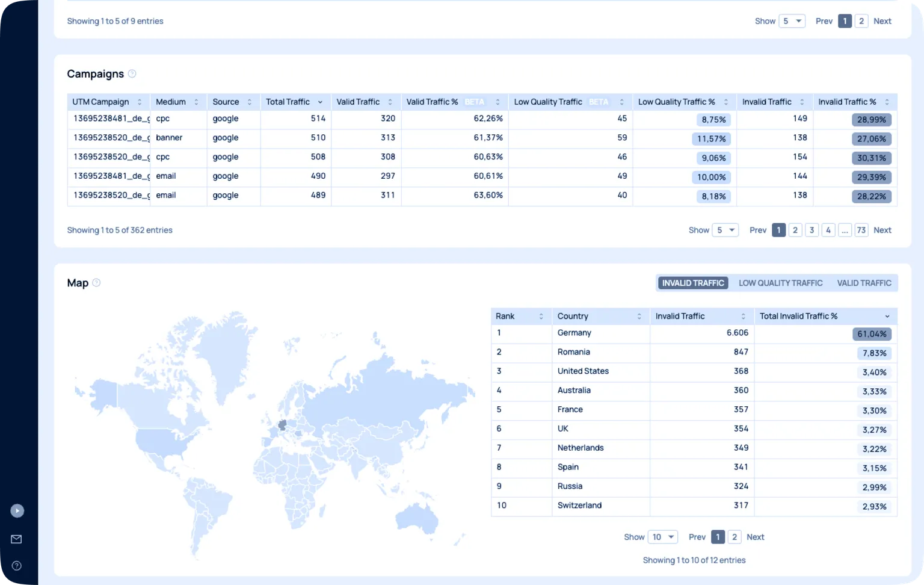Click Next under the Campaigns table
Image resolution: width=924 pixels, height=585 pixels.
pyautogui.click(x=882, y=231)
